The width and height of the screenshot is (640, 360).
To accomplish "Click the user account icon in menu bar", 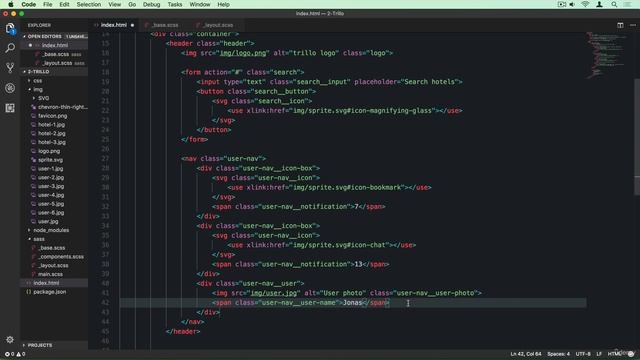I will coord(599,4).
